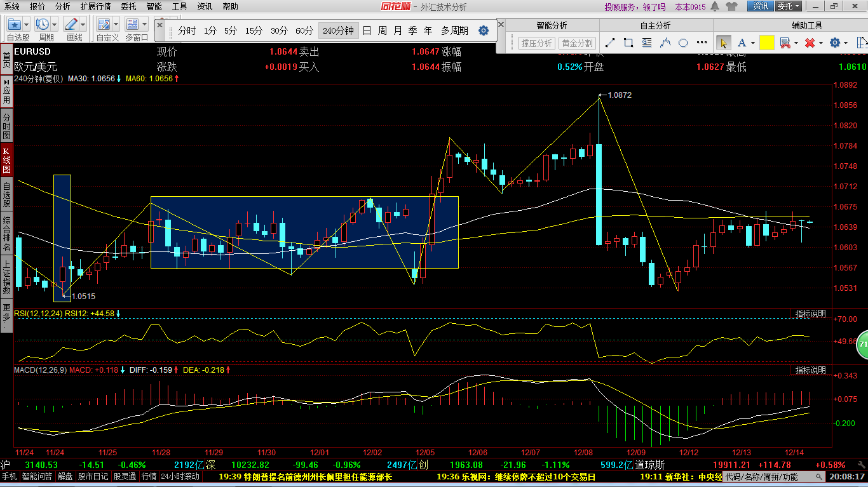868x487 pixels.
Task: Open the drawing settings gear icon
Action: pyautogui.click(x=835, y=43)
